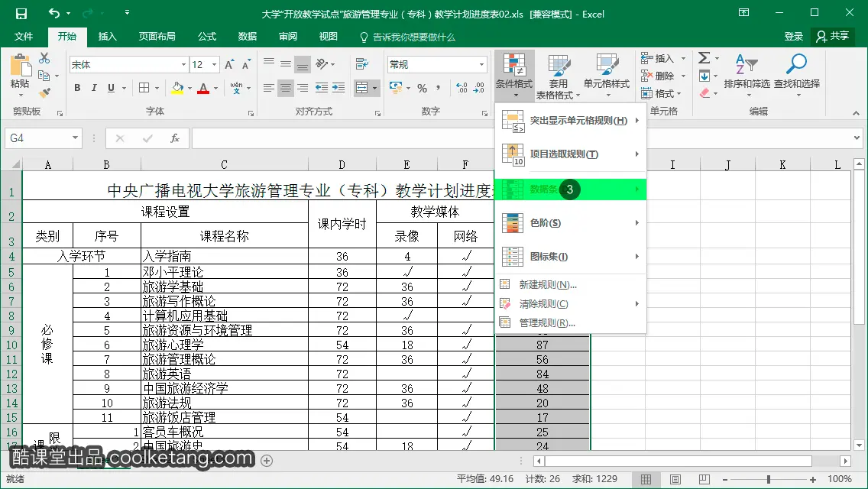This screenshot has height=489, width=868.
Task: Click the Paste clipboard icon
Action: point(20,66)
